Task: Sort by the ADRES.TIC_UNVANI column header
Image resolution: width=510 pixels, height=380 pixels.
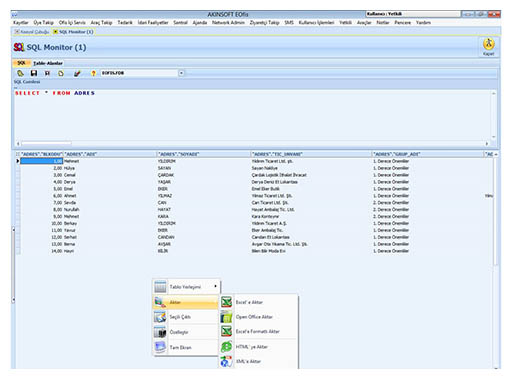Action: click(x=311, y=154)
